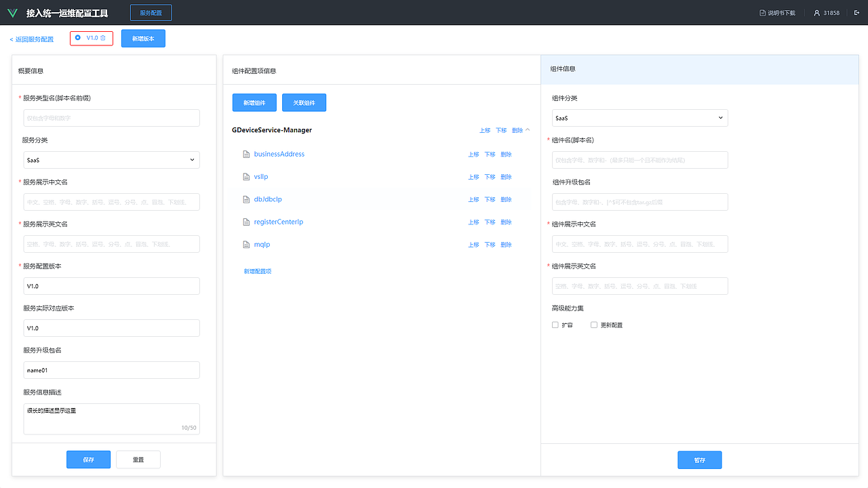
Task: Click the green V logo icon
Action: point(12,13)
